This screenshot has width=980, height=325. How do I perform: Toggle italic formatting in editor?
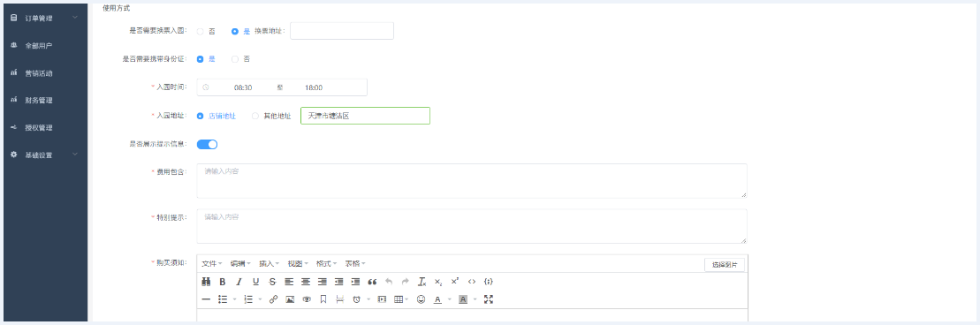(239, 282)
